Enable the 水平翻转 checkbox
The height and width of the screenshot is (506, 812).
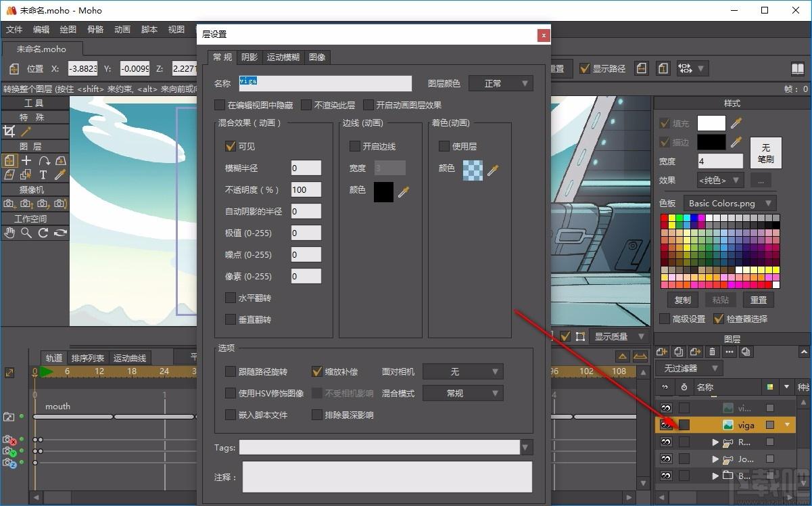tap(231, 298)
